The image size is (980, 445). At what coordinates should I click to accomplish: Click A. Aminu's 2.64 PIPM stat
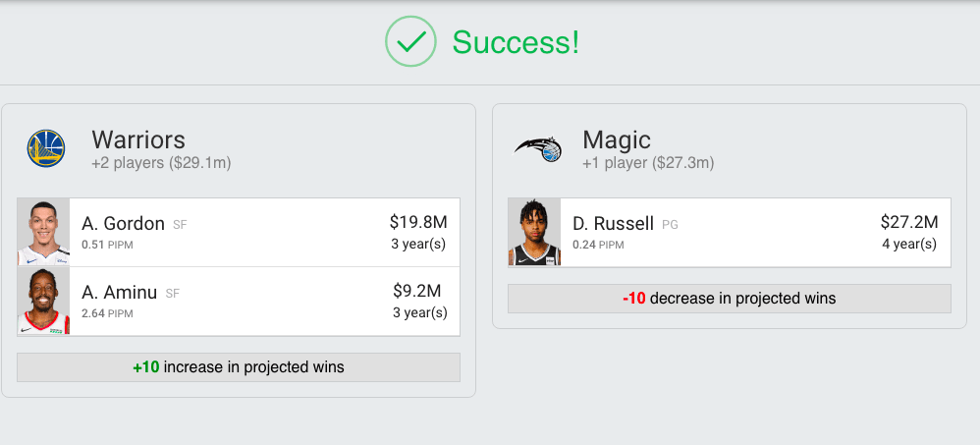click(107, 313)
